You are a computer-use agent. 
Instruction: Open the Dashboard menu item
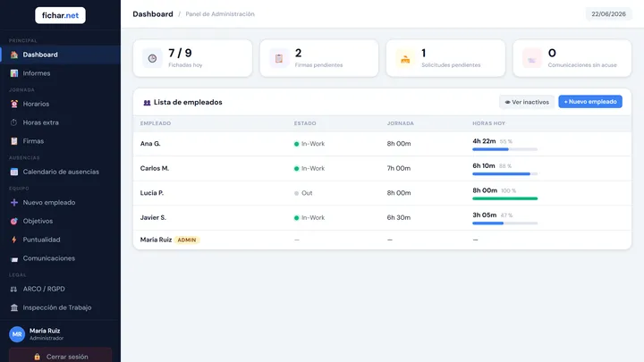click(61, 55)
